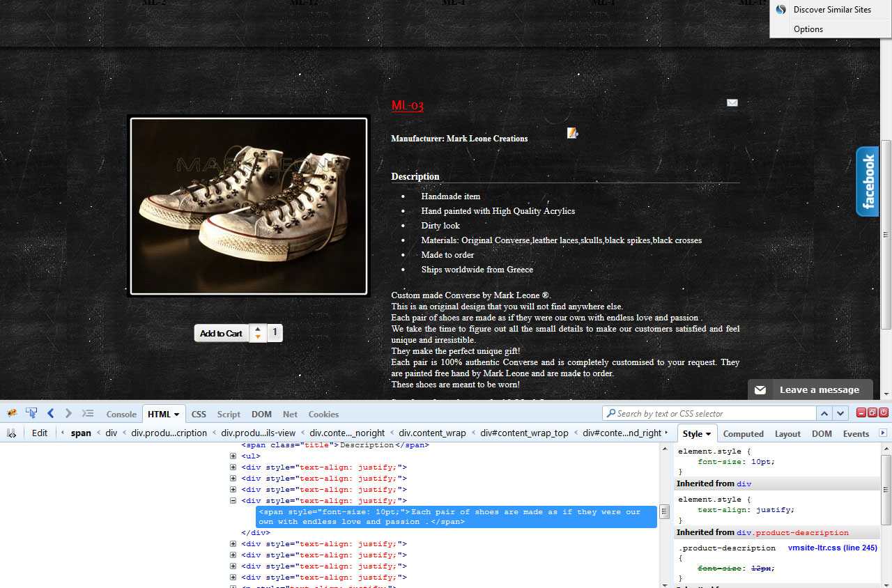Toggle Break On Mutate icon

[x=11, y=433]
